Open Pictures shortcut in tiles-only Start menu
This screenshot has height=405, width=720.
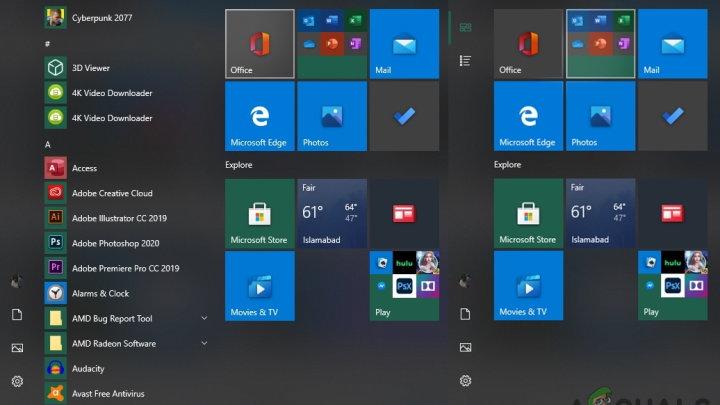coord(465,348)
